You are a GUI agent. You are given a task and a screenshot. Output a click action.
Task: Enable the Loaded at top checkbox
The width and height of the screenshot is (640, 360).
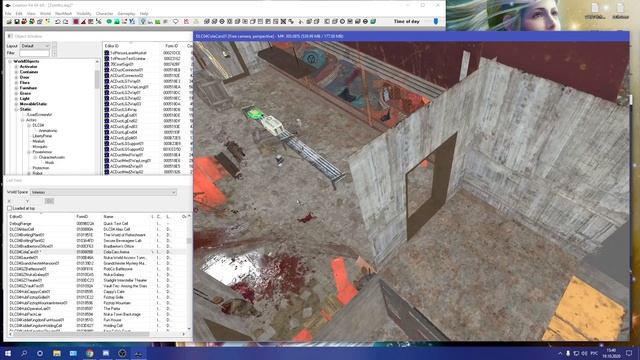tap(10, 208)
